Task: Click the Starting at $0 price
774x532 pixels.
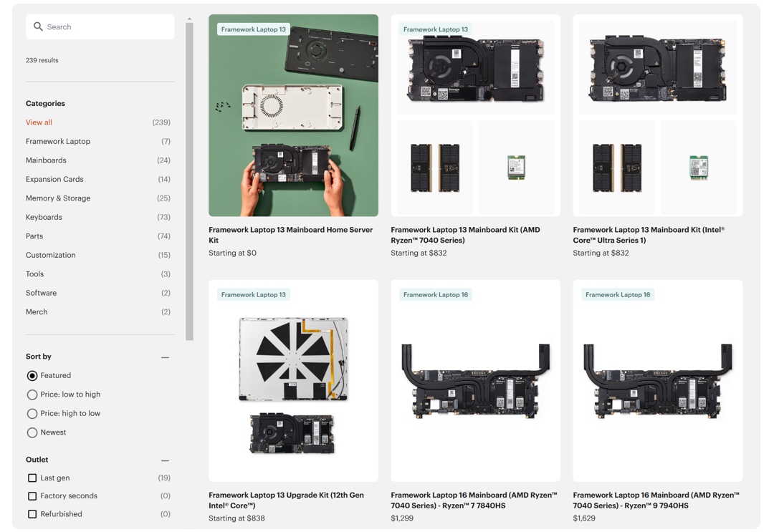Action: 232,253
